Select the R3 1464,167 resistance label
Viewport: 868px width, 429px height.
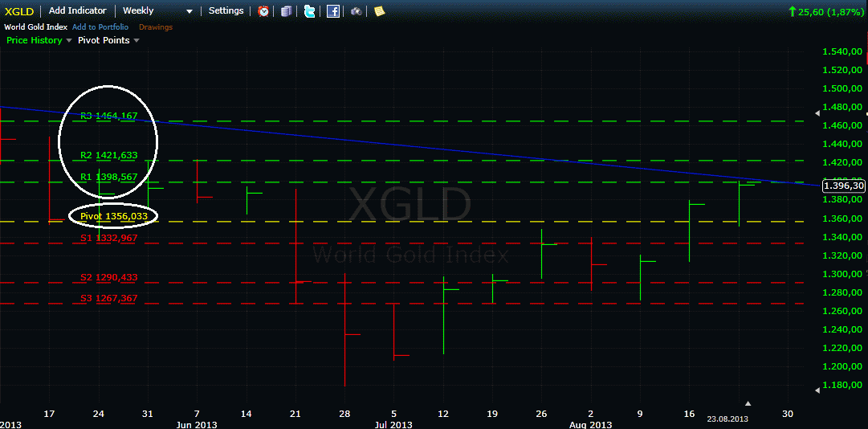coord(109,116)
